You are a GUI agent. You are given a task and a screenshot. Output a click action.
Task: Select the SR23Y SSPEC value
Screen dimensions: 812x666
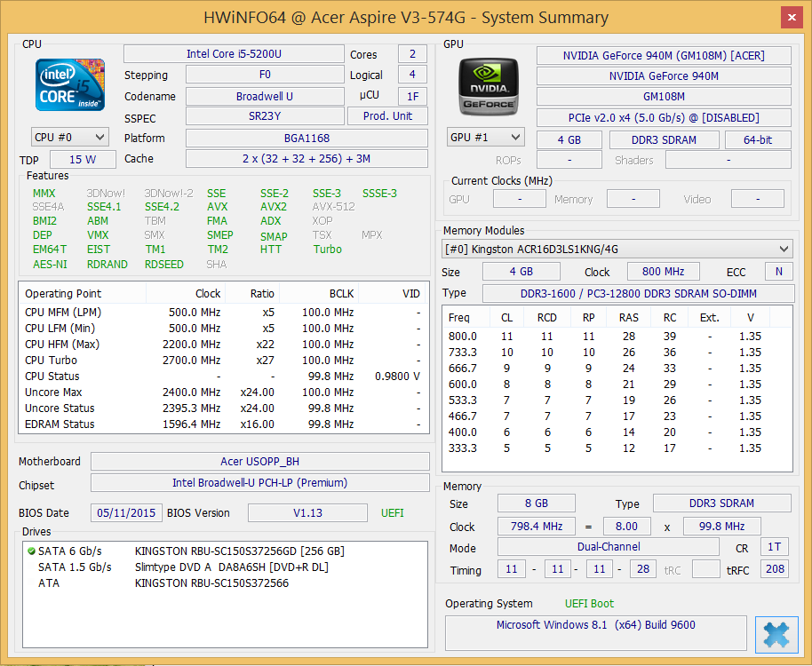(265, 116)
